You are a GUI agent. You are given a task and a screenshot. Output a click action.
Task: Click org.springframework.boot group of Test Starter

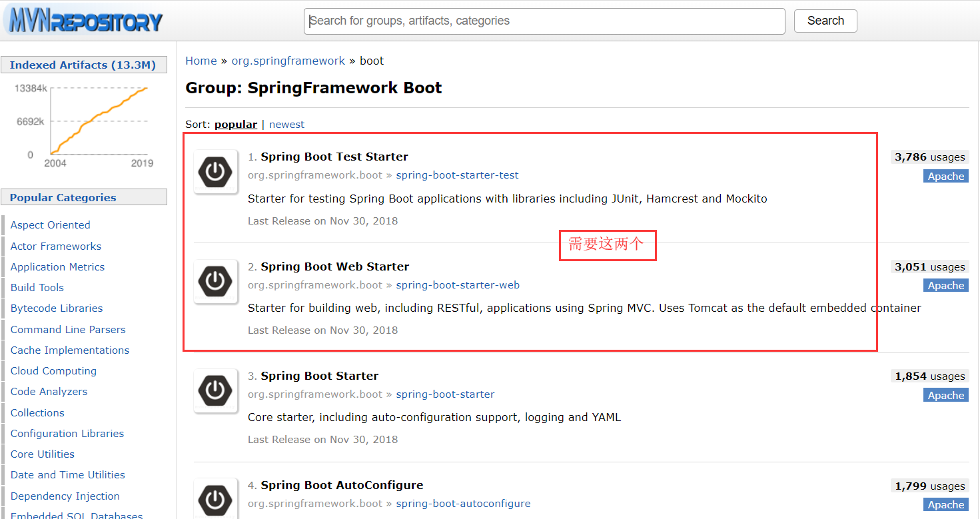click(x=315, y=175)
